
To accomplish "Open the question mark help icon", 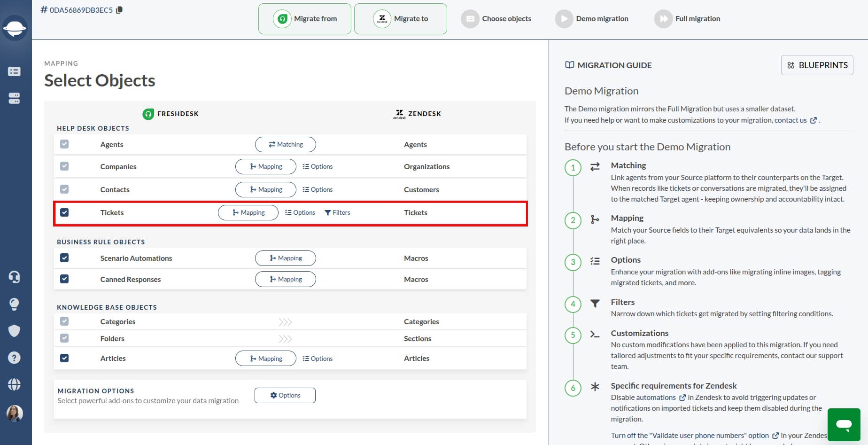I will [x=14, y=358].
